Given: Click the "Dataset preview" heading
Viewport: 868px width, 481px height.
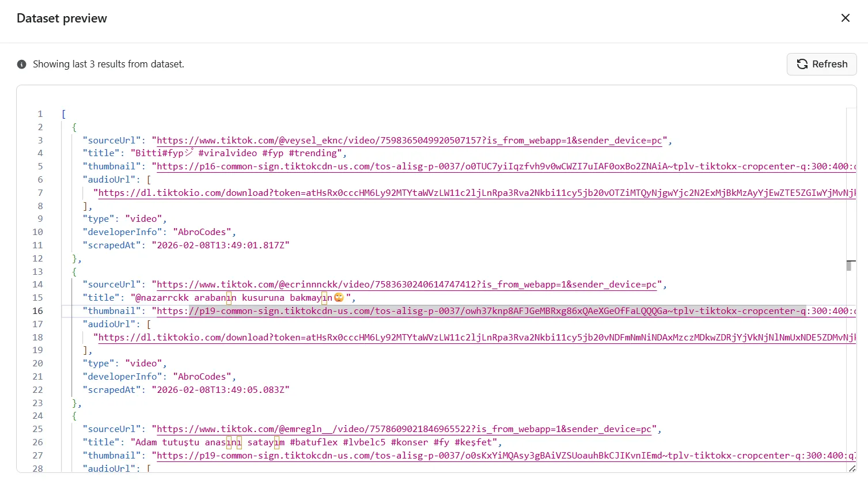Looking at the screenshot, I should tap(62, 18).
